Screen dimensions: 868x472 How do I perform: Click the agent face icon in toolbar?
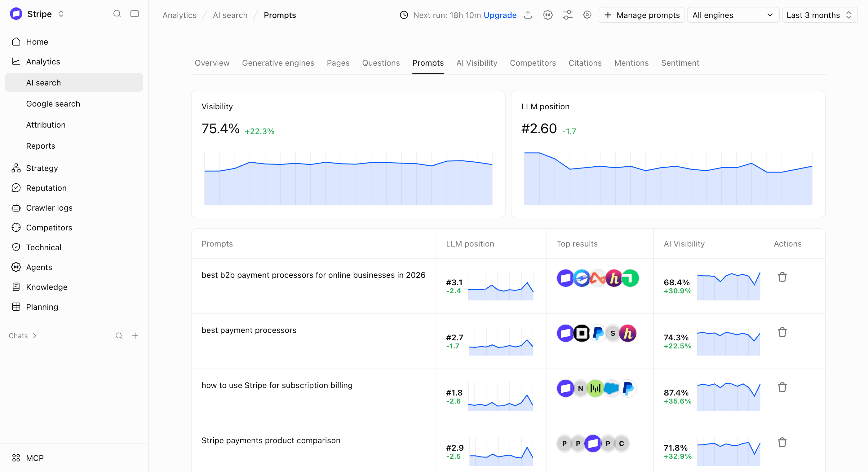547,15
